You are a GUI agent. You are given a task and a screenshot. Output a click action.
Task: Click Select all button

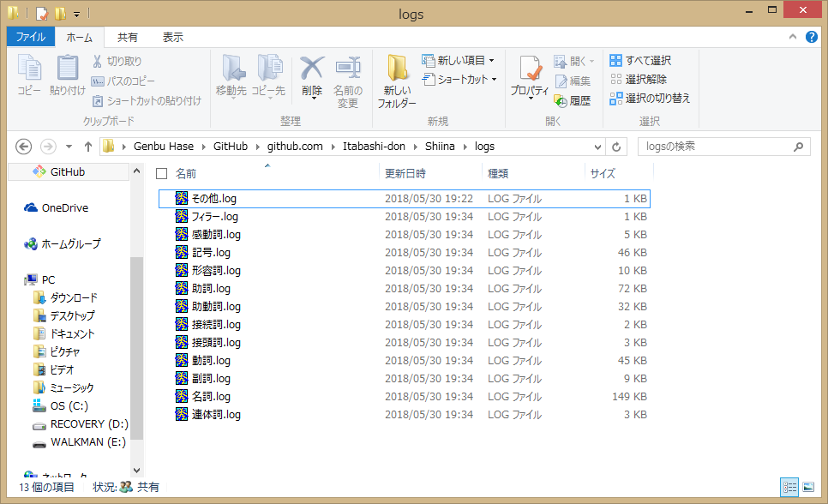point(640,60)
